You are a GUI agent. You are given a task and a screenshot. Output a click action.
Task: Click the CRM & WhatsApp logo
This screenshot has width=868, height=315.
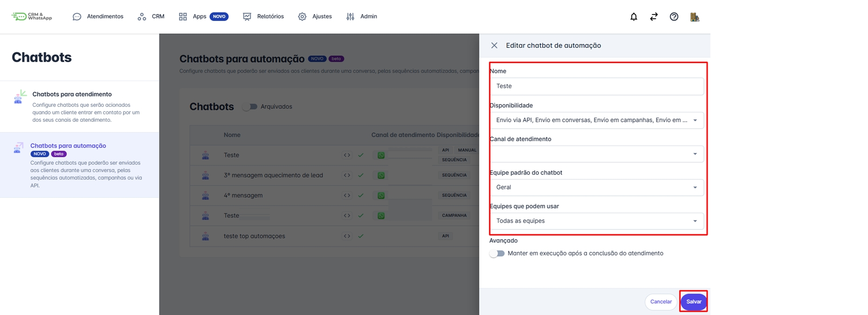(x=32, y=16)
